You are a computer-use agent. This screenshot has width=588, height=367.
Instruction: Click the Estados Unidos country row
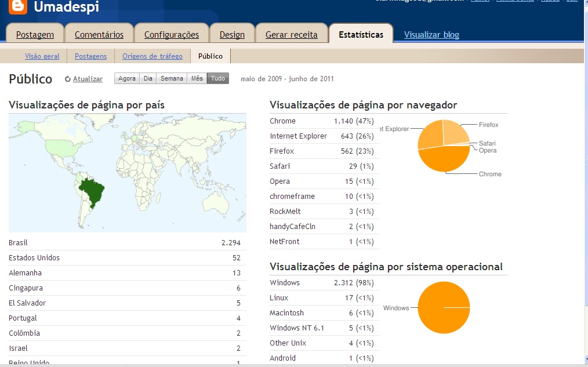[127, 257]
